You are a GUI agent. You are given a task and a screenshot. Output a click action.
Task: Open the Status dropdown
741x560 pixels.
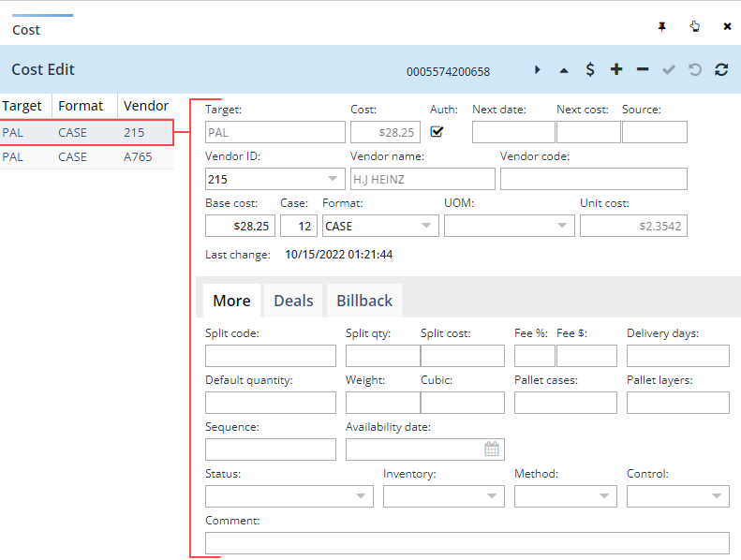tap(362, 496)
